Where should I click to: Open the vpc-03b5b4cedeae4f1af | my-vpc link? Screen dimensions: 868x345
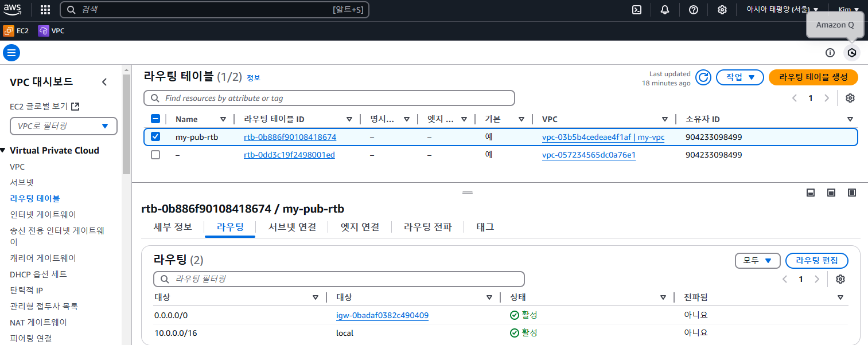(603, 138)
